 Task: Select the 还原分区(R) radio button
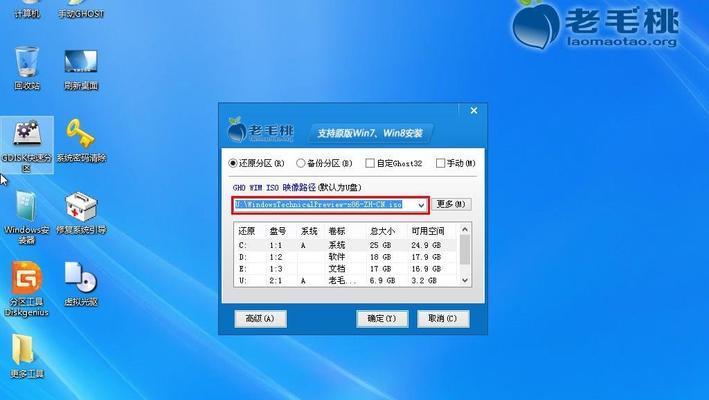coord(257,163)
